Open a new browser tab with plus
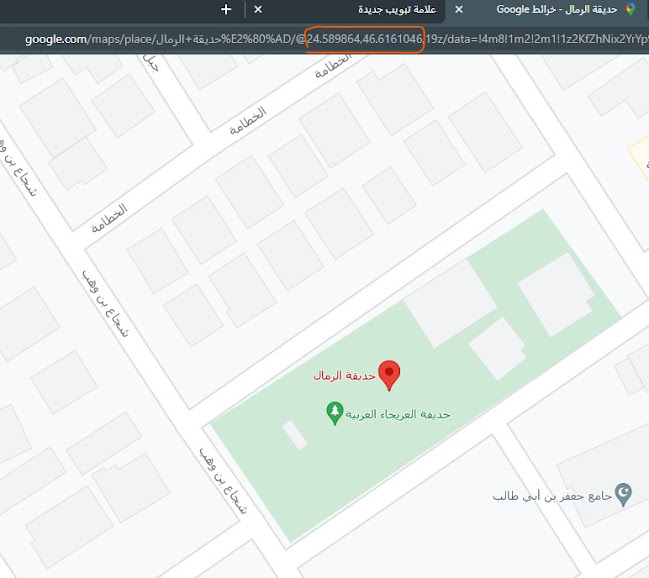Viewport: 649px width, 578px height. pos(226,9)
